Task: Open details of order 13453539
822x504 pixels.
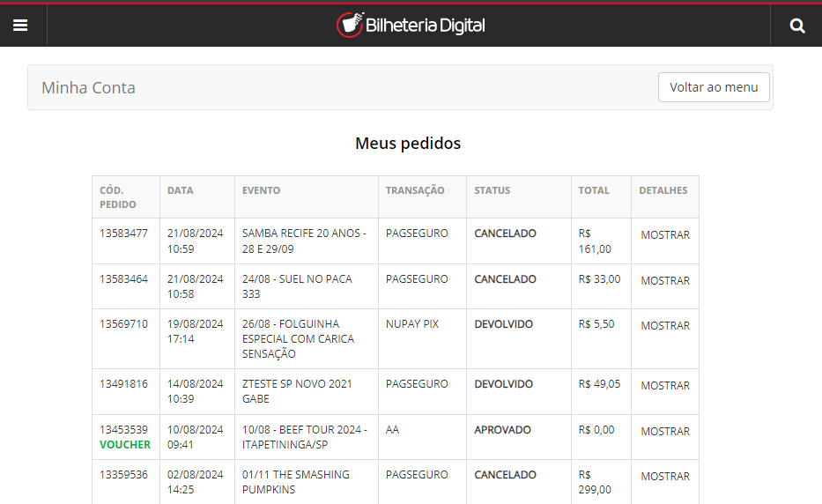Action: pyautogui.click(x=664, y=431)
